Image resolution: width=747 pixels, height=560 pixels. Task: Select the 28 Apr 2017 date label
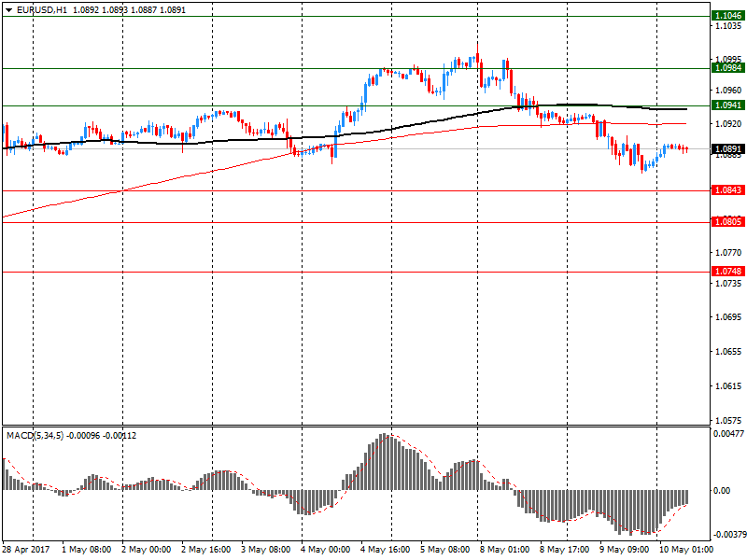tap(26, 550)
